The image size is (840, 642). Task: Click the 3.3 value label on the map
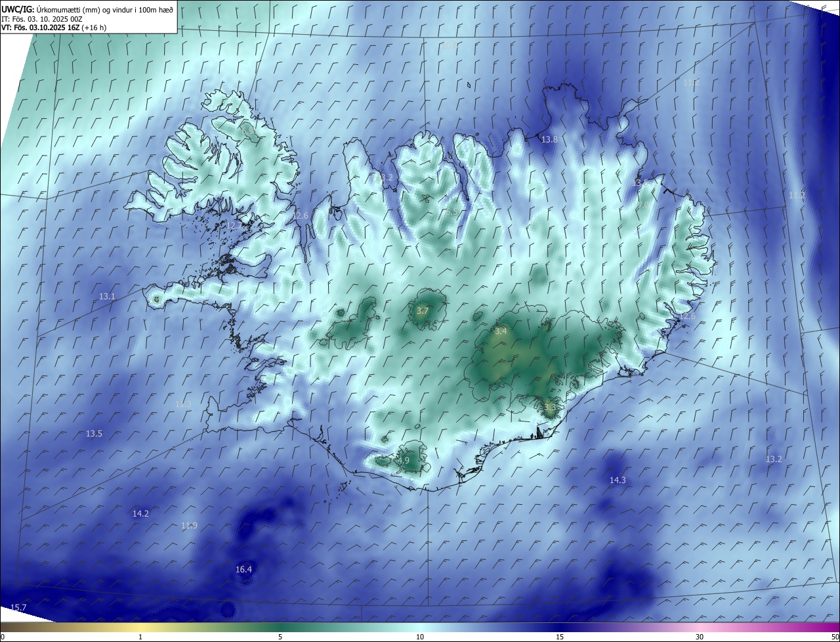click(x=550, y=407)
